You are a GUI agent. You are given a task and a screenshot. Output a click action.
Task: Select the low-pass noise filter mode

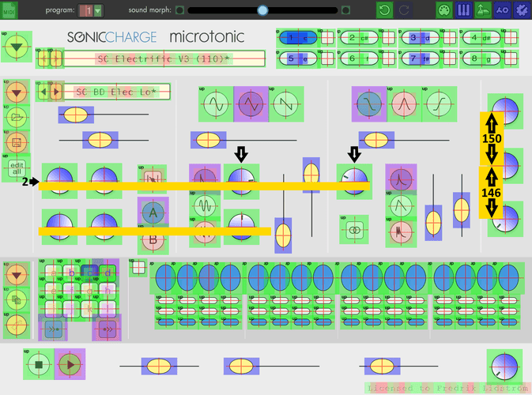point(369,104)
